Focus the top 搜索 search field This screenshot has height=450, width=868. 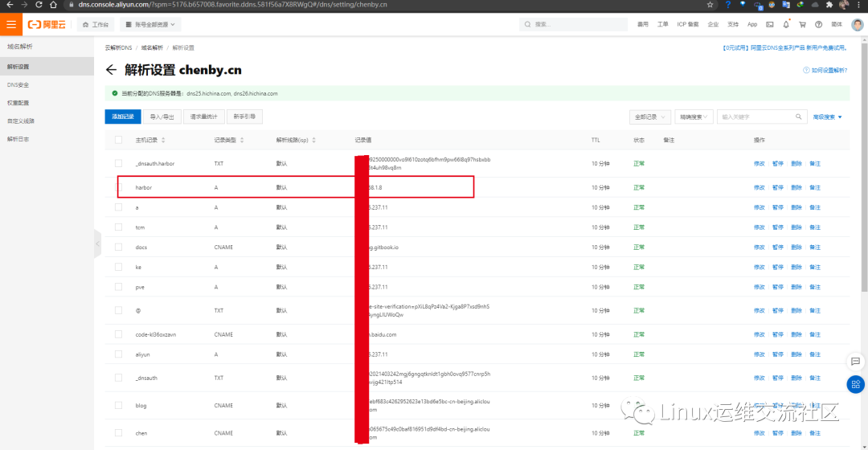(x=574, y=24)
